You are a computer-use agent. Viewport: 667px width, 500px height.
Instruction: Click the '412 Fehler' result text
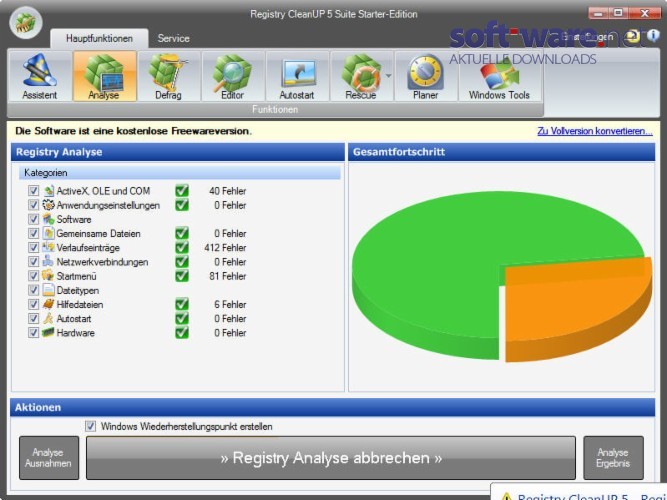225,248
